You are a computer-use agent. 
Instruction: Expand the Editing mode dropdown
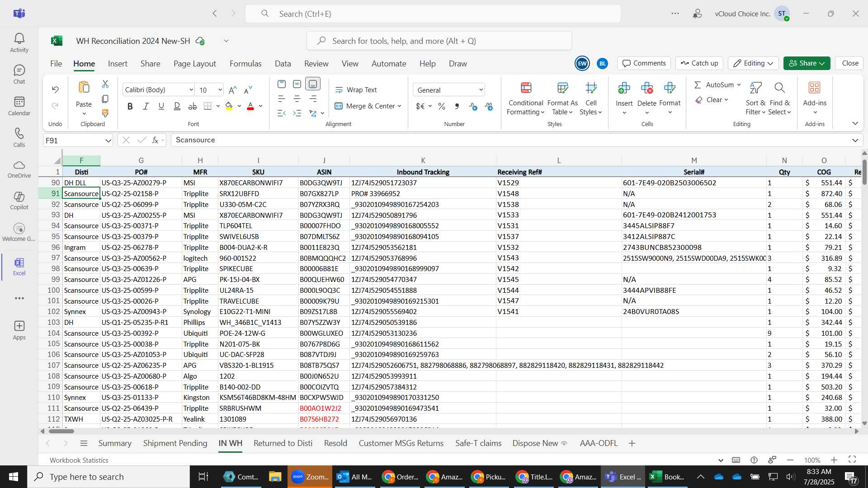click(770, 63)
